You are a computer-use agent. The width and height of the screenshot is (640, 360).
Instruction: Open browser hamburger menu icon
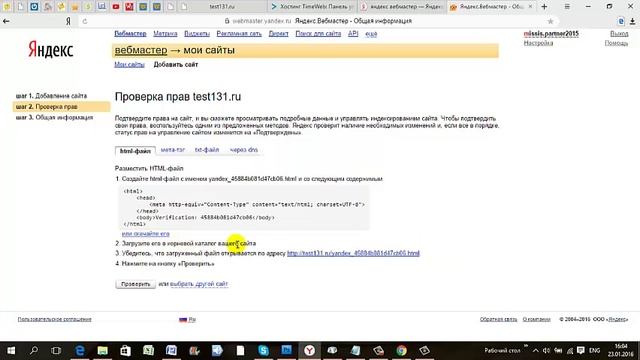567,7
